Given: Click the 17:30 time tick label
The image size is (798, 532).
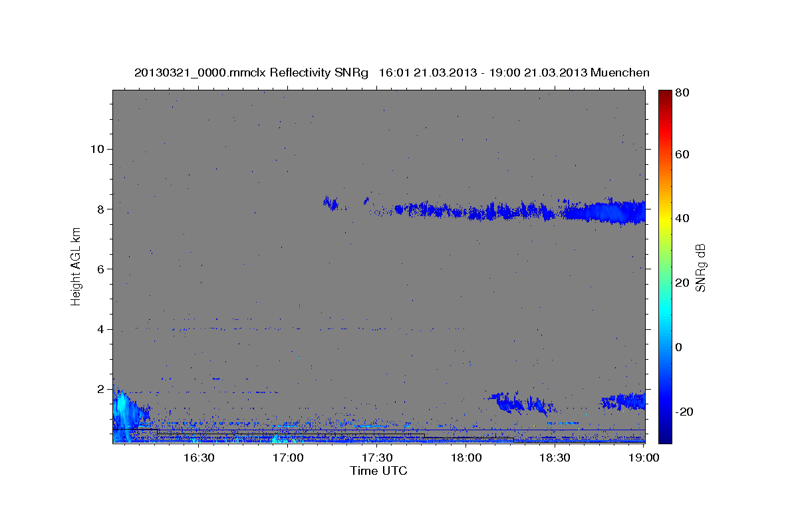Looking at the screenshot, I should 377,458.
